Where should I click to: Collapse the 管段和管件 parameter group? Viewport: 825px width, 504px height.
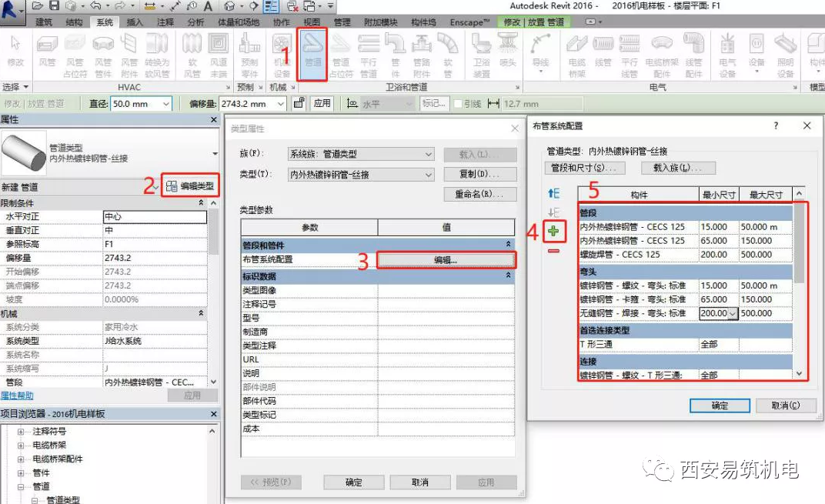(508, 245)
